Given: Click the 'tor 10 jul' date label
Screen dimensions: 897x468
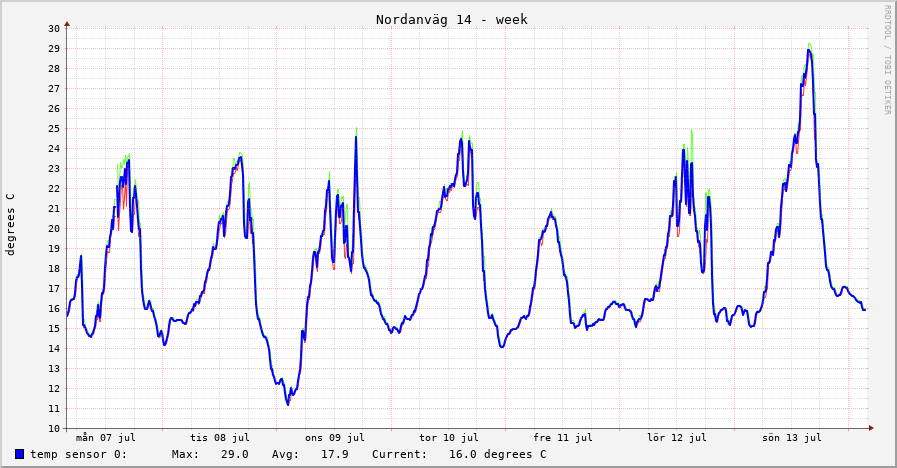Looking at the screenshot, I should click(448, 438).
